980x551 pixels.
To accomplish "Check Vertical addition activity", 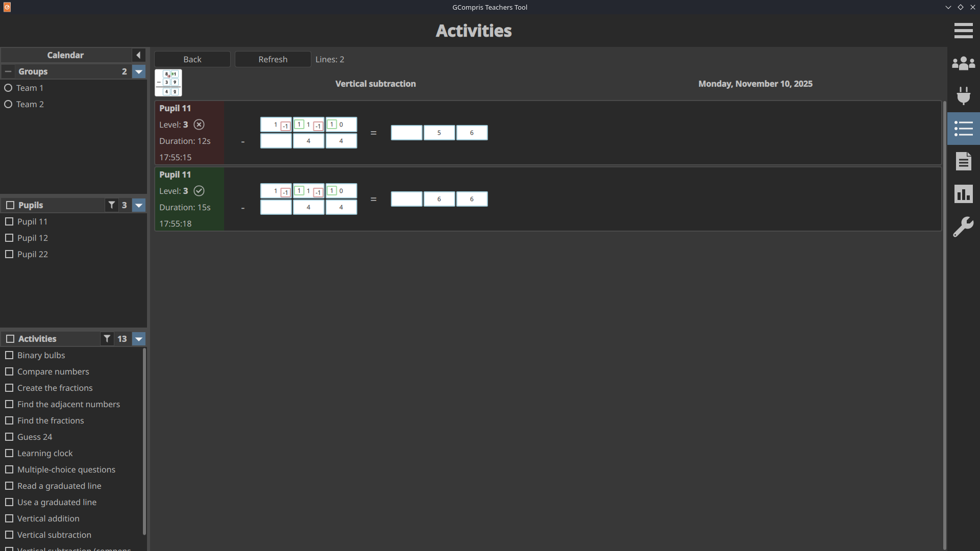I will click(9, 518).
